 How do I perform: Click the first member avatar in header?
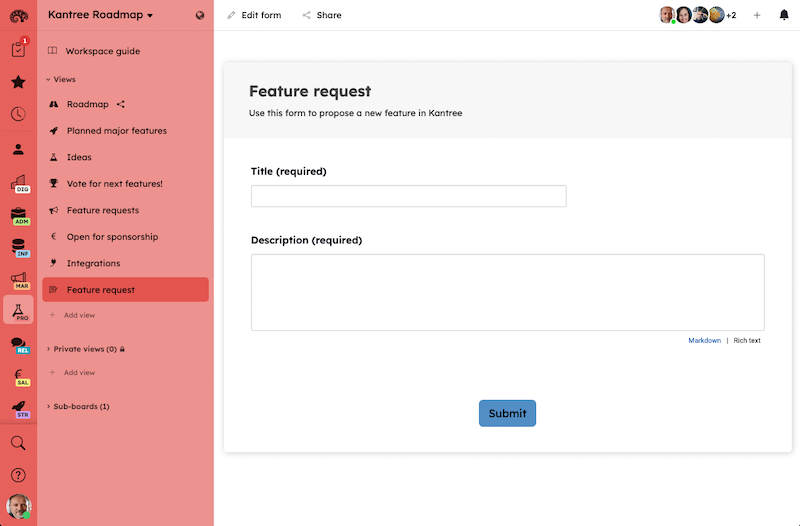667,15
